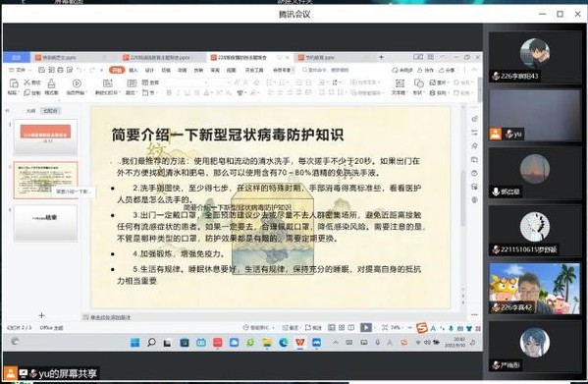Screen dimensions: 588x384
Task: Open the File menu dropdown
Action: pyautogui.click(x=18, y=70)
